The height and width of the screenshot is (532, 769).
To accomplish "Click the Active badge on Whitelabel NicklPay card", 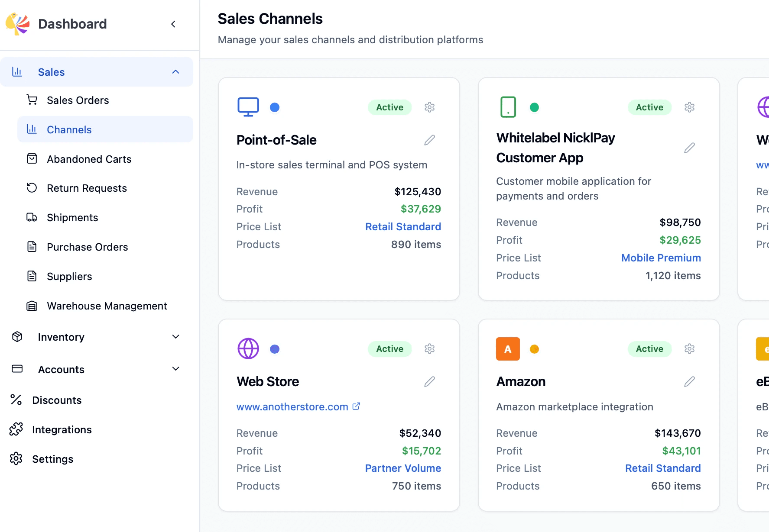I will click(650, 107).
